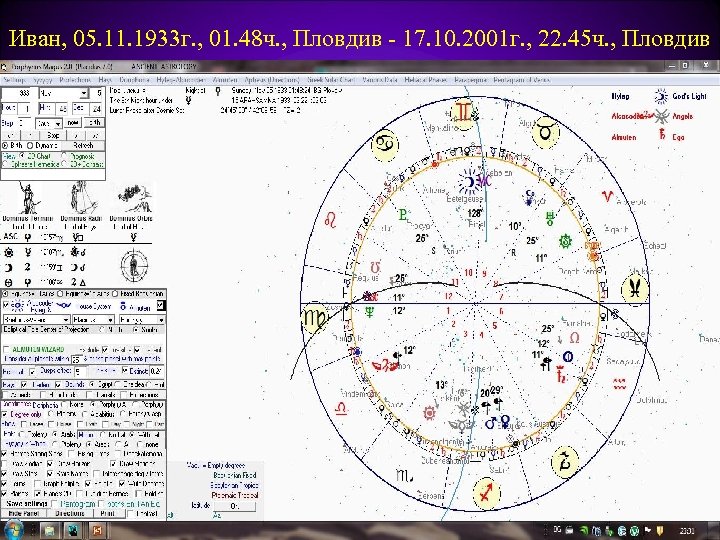Viewport: 720px width, 540px height.
Task: Open the Hyleg-Alcocoden menu
Action: click(x=180, y=80)
